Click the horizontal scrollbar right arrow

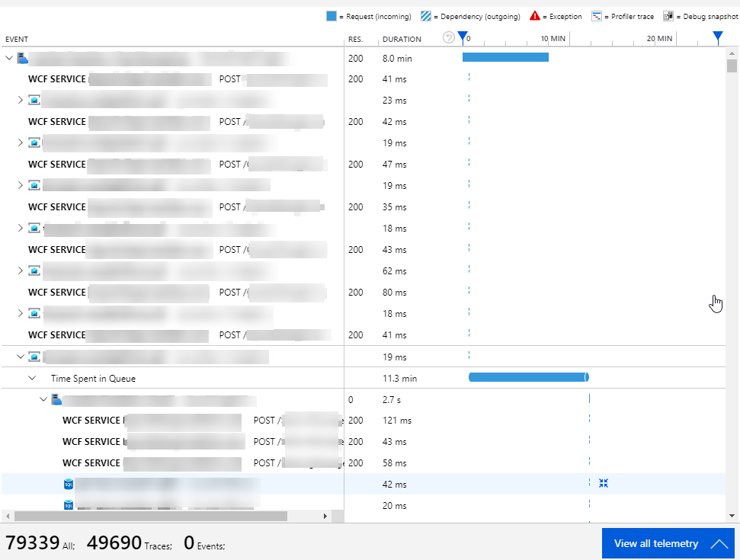point(326,516)
